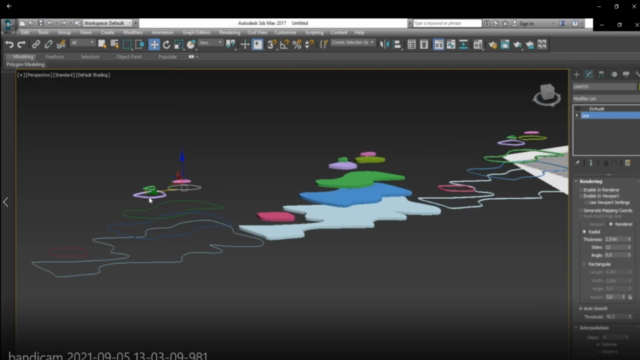Image resolution: width=640 pixels, height=360 pixels.
Task: Toggle Keyboard Shortcut Override button
Action: [x=258, y=44]
